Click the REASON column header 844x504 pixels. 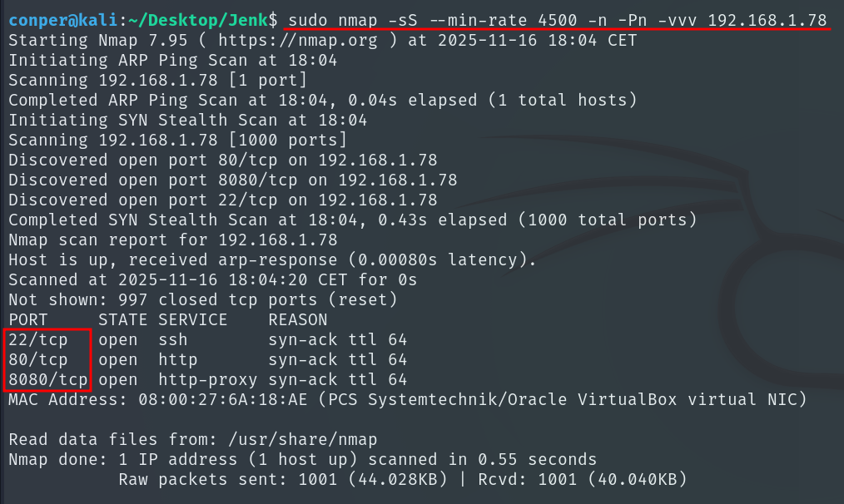(x=297, y=319)
